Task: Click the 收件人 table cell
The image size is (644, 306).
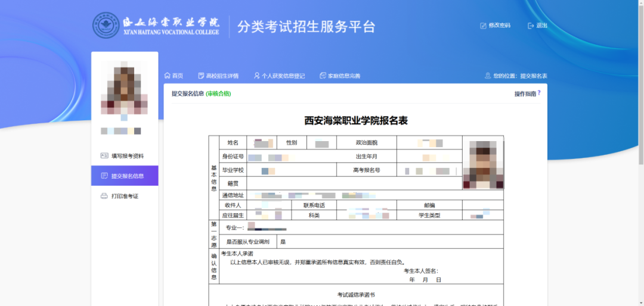Action: tap(233, 205)
